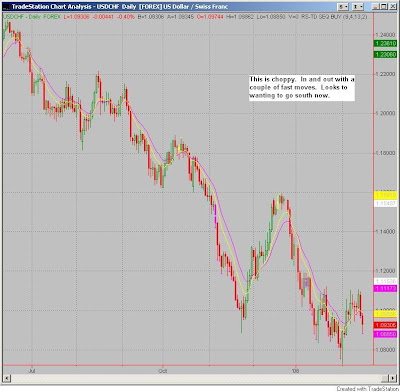Viewport: 400px width, 392px height.
Task: Click the "A=1.09345" ask value
Action: point(181,16)
